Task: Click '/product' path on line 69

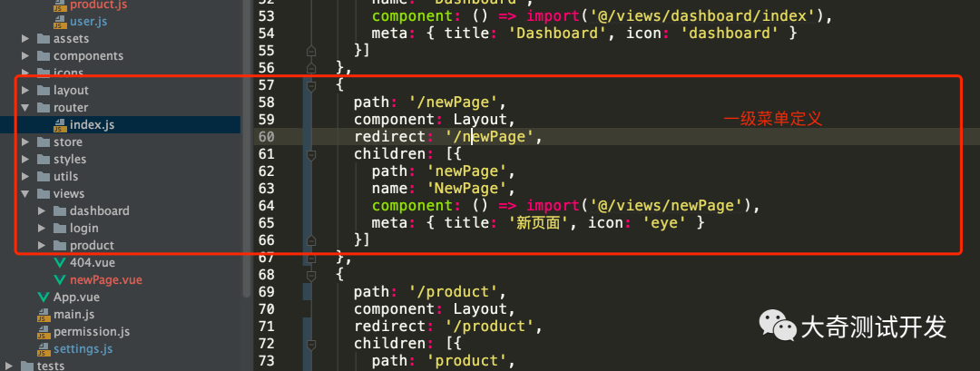Action: 453,292
